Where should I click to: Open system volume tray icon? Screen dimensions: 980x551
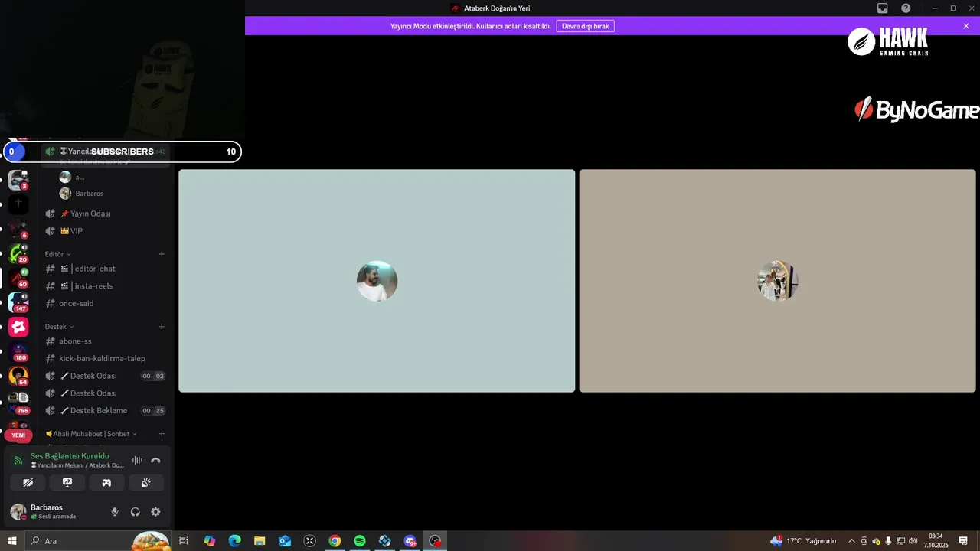[x=913, y=541]
